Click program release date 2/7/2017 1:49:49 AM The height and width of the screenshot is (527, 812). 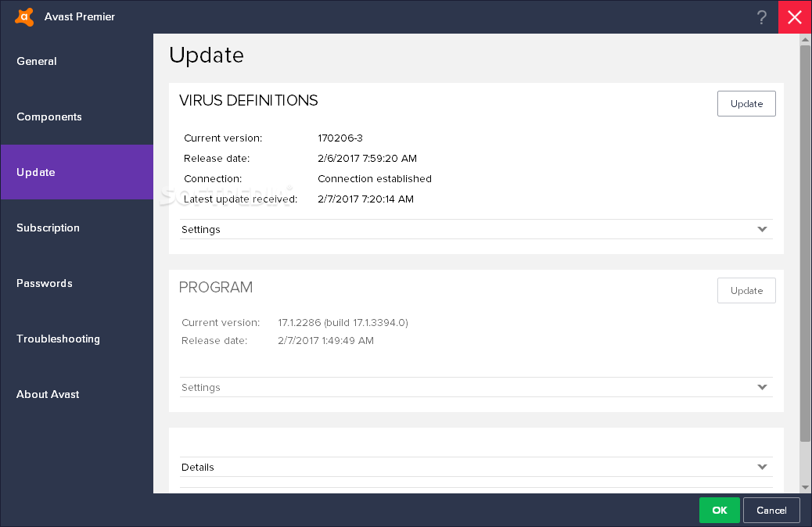tap(325, 341)
